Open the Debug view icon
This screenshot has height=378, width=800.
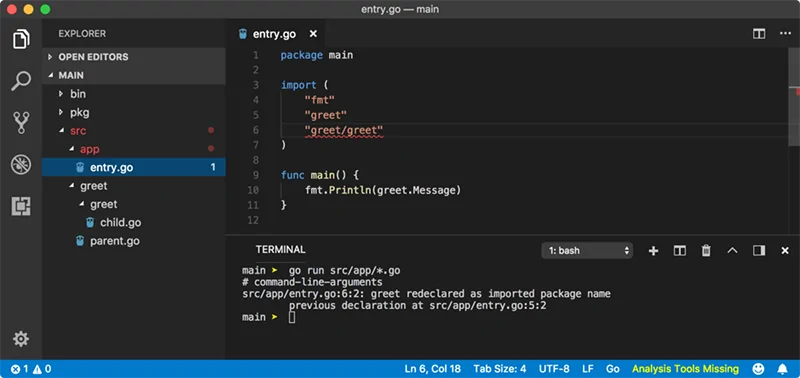tap(21, 165)
